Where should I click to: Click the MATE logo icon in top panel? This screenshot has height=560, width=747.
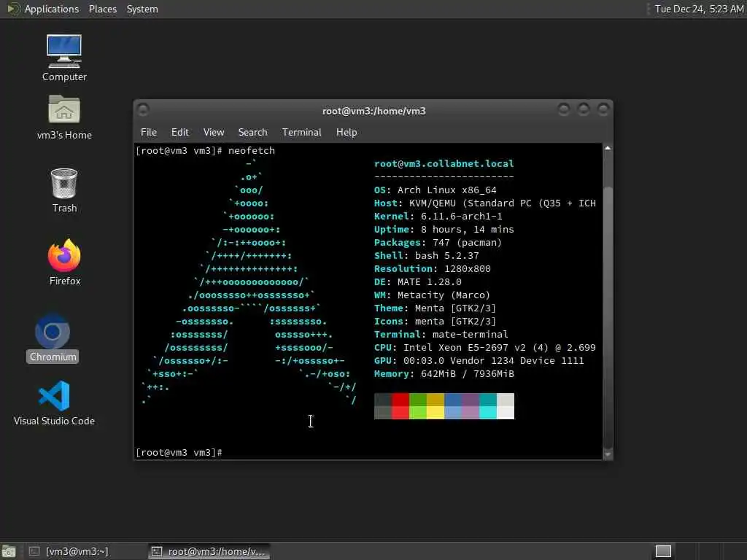[x=13, y=9]
